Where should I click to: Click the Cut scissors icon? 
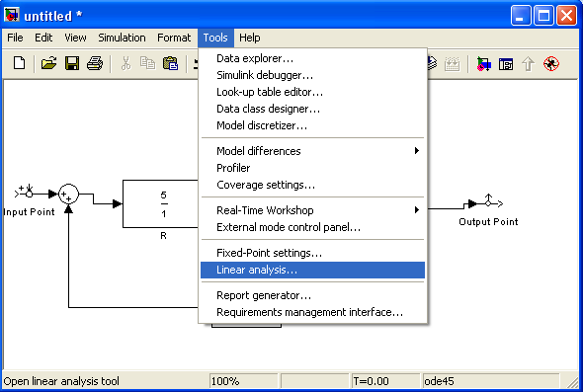tap(126, 63)
